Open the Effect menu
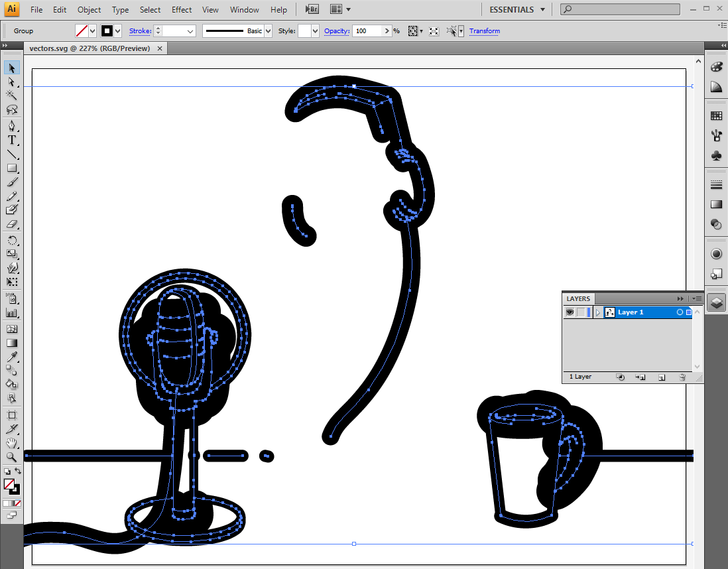This screenshot has height=569, width=728. (182, 10)
